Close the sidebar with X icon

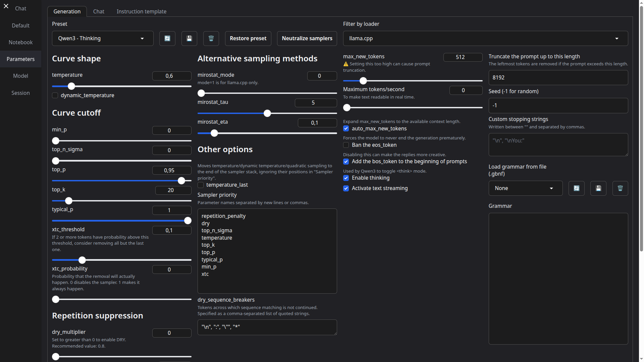pos(6,6)
